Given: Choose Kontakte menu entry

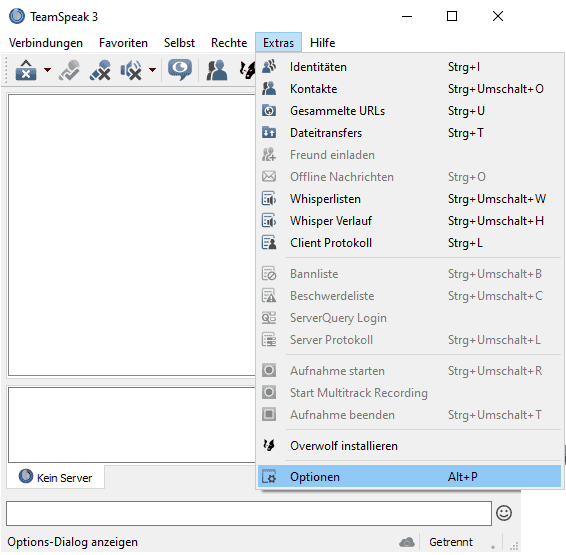Looking at the screenshot, I should (409, 89).
